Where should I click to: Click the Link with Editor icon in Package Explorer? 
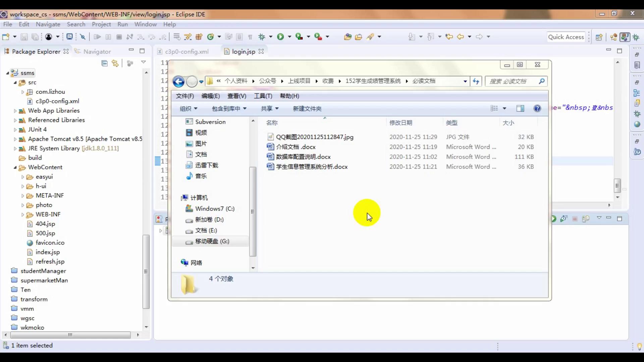click(115, 63)
